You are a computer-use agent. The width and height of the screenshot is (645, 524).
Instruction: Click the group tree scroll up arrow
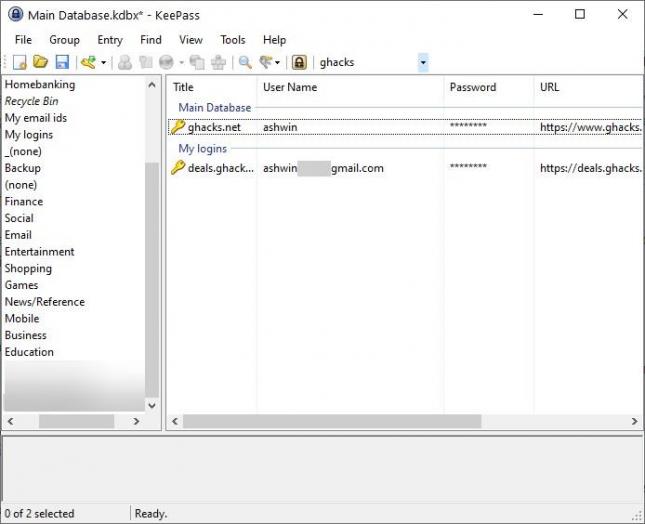tap(152, 85)
